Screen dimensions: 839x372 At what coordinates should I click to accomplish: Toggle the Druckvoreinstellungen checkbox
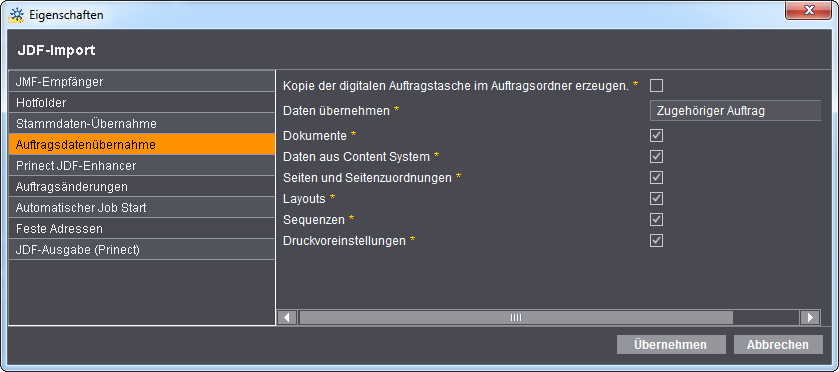click(657, 240)
